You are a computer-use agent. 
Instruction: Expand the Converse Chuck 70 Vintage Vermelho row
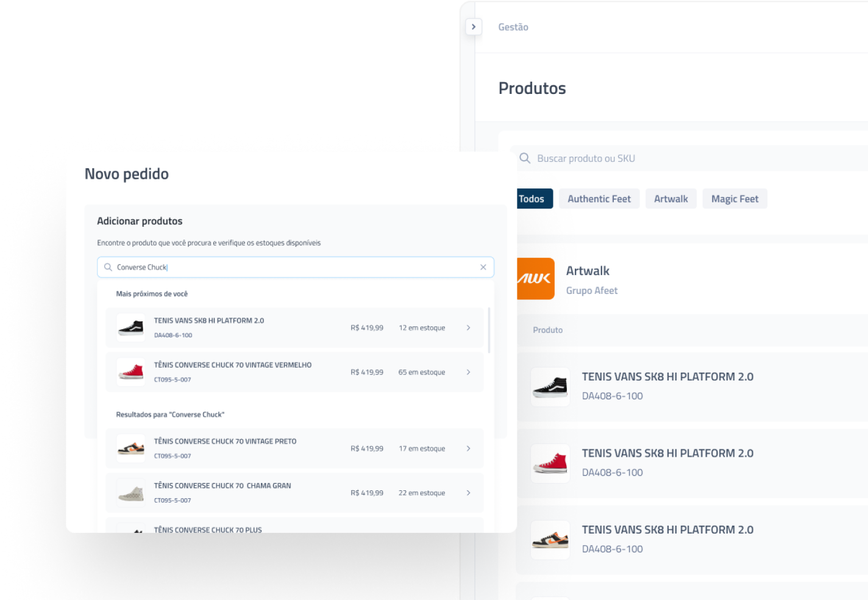pos(468,373)
